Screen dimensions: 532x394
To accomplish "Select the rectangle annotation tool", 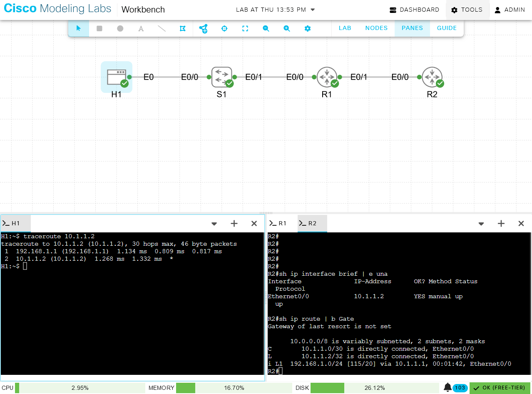I will click(x=99, y=28).
